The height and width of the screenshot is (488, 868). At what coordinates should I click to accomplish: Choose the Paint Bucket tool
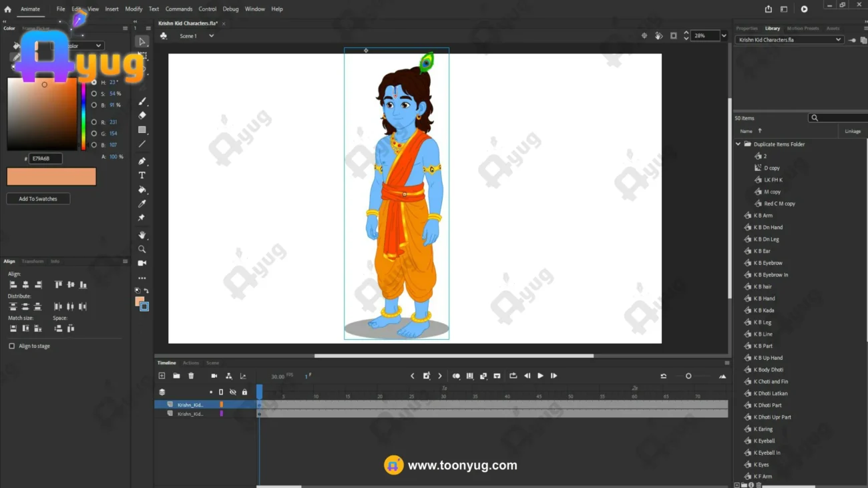pyautogui.click(x=142, y=190)
